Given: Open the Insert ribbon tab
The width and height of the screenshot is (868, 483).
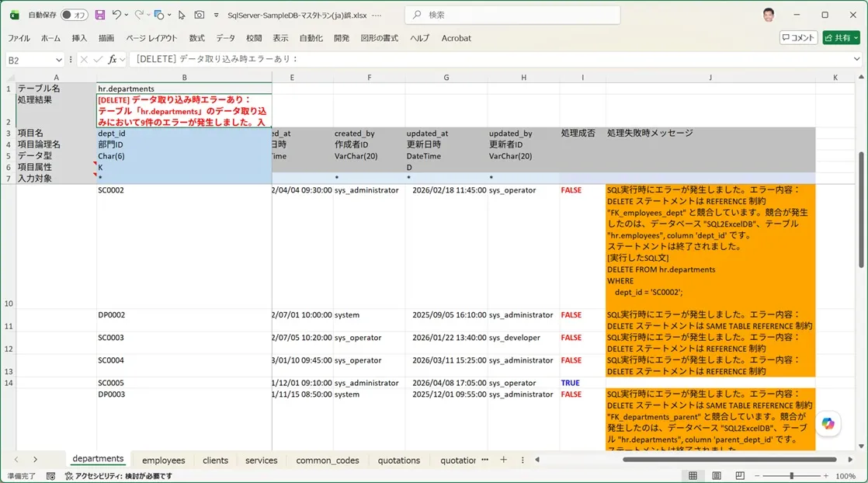Looking at the screenshot, I should point(79,38).
